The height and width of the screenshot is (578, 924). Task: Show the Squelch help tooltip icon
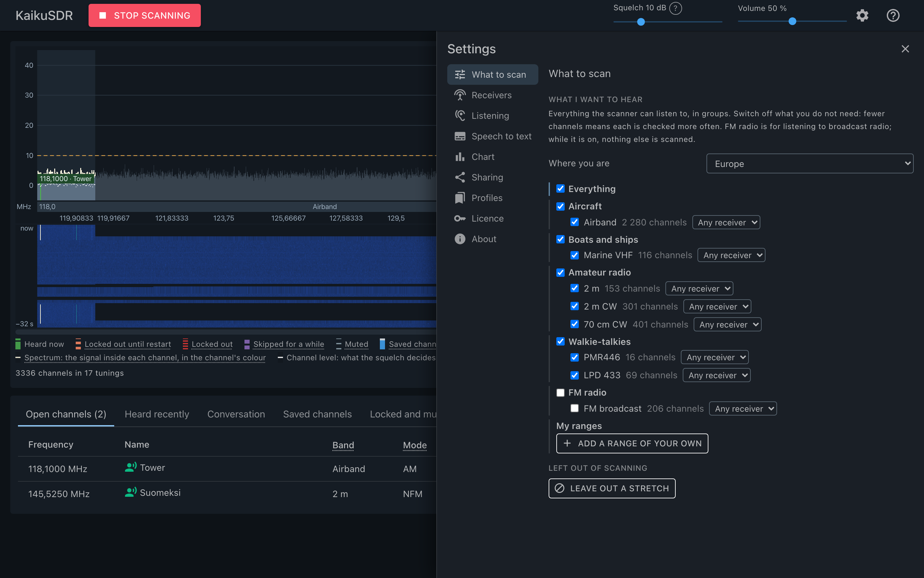pyautogui.click(x=675, y=8)
